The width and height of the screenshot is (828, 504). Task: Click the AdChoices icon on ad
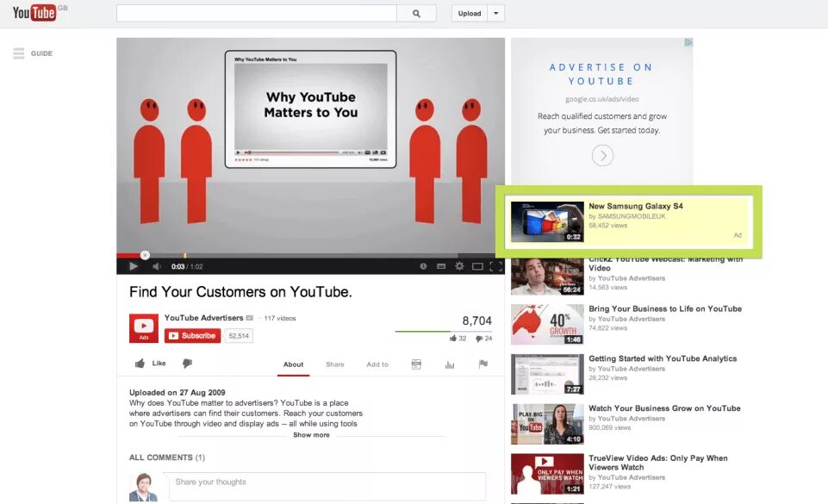[688, 42]
